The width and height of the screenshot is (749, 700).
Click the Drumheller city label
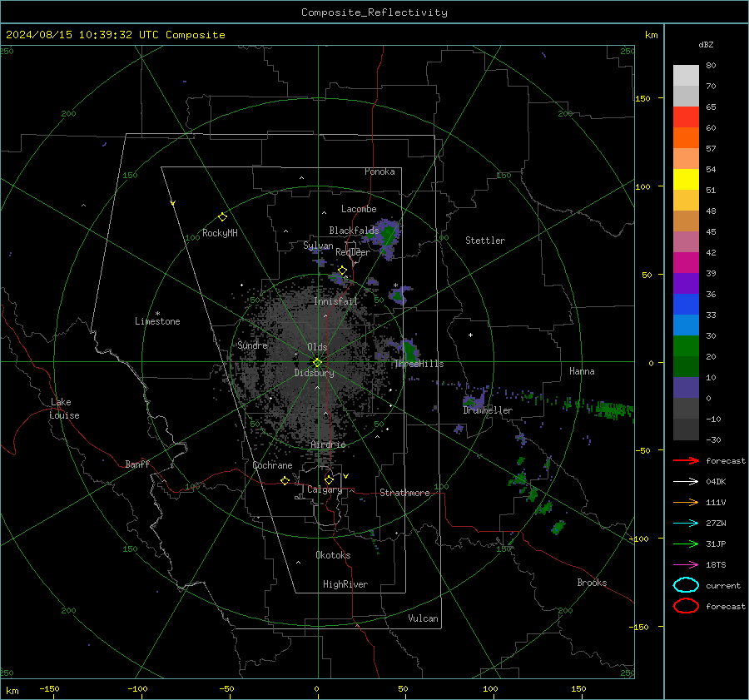point(488,410)
